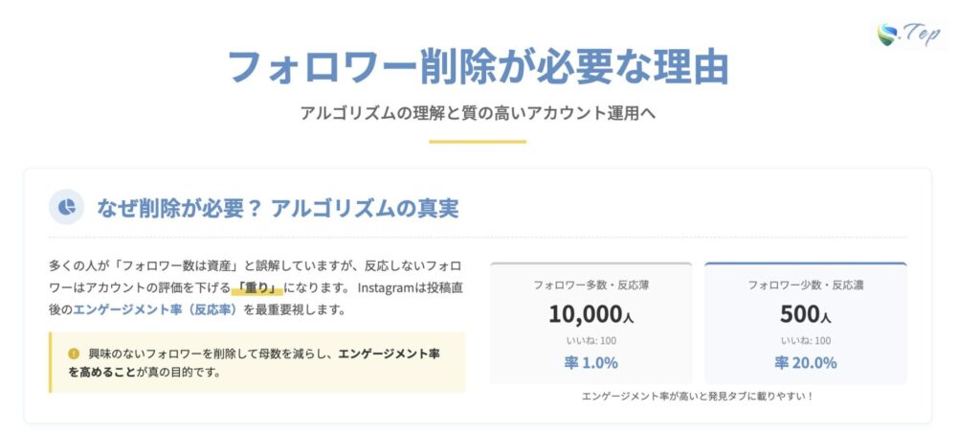Click the 500人 follower count
980x434 pixels.
pos(805,313)
